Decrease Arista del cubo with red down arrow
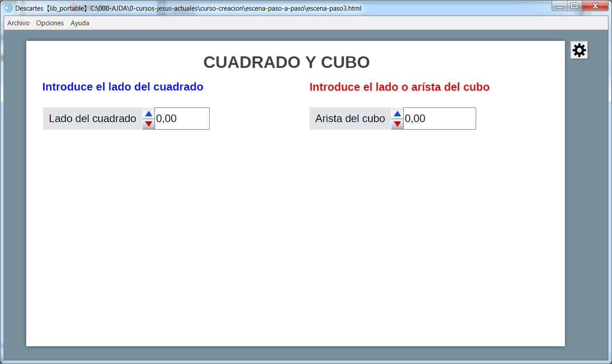612x364 pixels. pyautogui.click(x=397, y=124)
